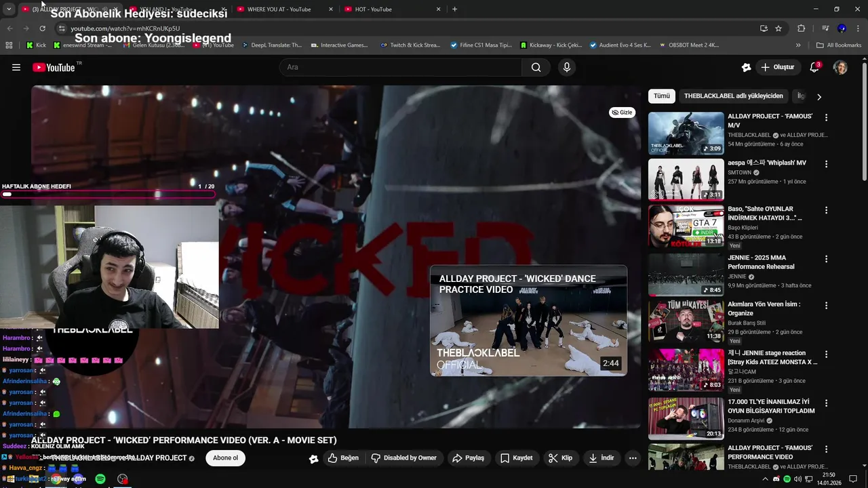Open Akımlara Yön Veren İsim : Organize
Image resolution: width=868 pixels, height=488 pixels.
click(764, 308)
